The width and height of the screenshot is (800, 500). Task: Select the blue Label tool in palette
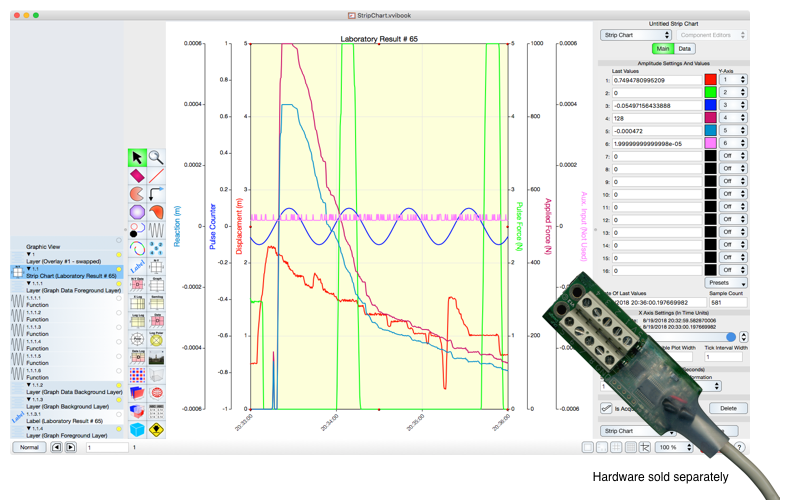click(x=137, y=266)
